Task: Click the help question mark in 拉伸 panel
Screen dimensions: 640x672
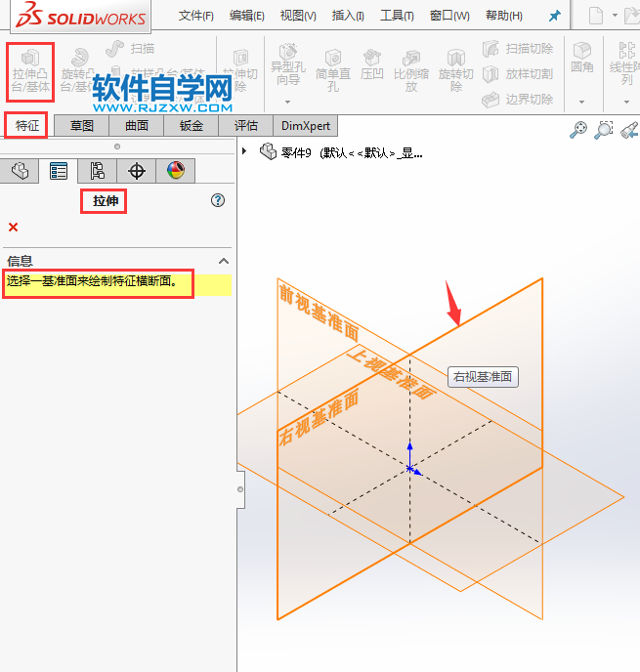Action: [218, 200]
